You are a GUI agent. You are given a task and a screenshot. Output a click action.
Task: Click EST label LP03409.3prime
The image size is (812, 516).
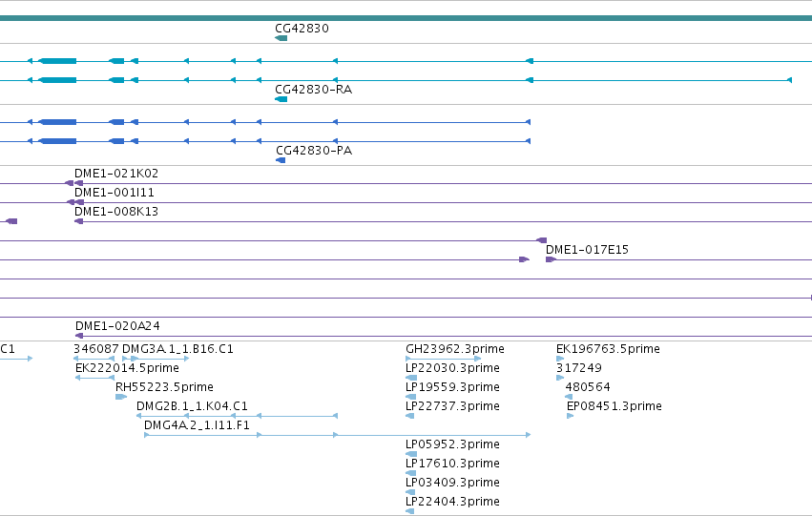pyautogui.click(x=452, y=483)
